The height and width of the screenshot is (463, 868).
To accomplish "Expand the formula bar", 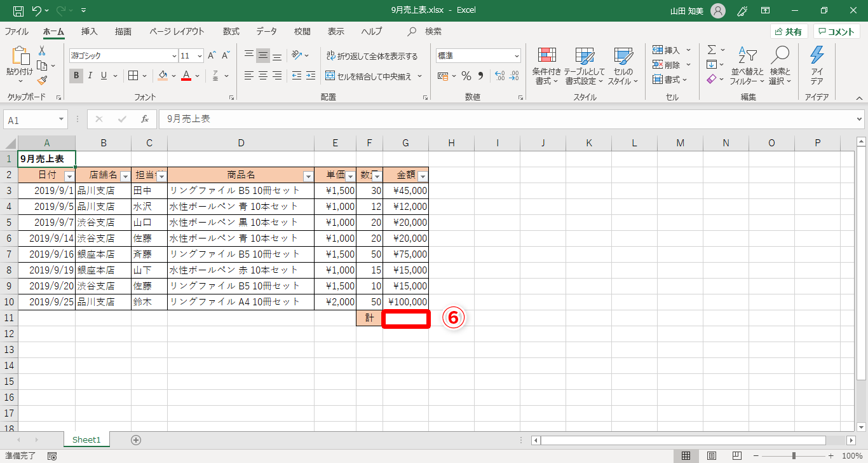I will [860, 119].
